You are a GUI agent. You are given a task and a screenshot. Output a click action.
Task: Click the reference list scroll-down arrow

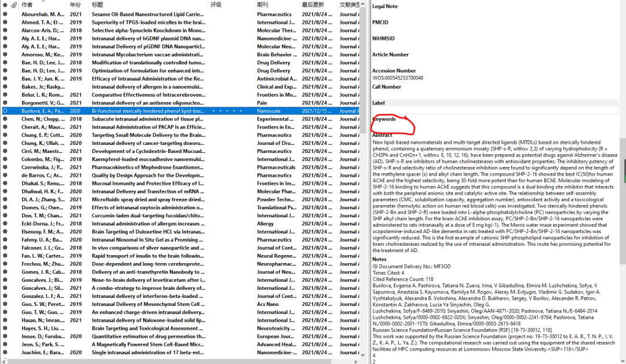point(362,354)
